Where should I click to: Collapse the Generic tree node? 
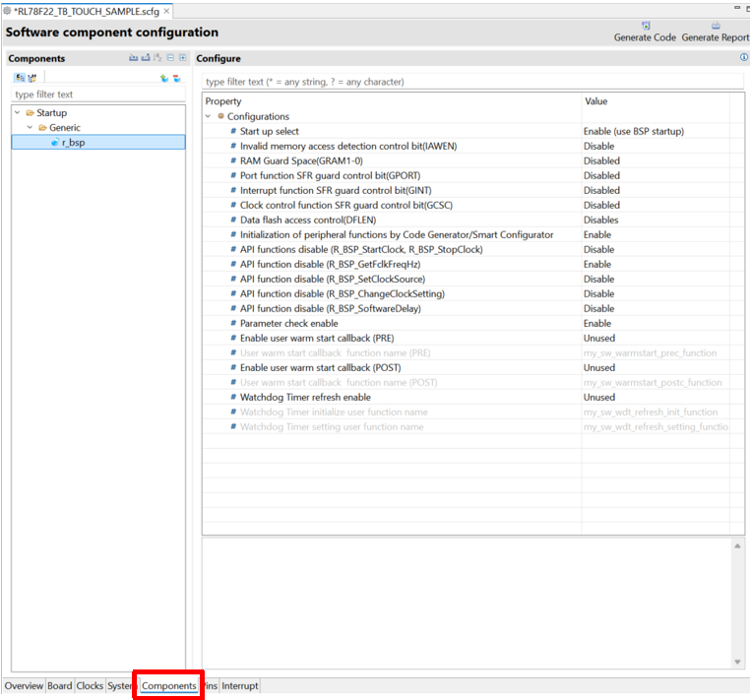[30, 128]
